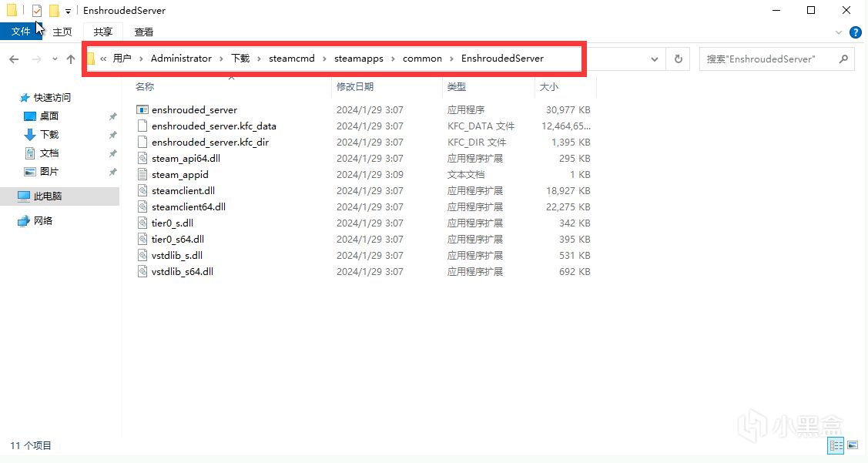The image size is (868, 463).
Task: Go forward with the right arrow
Action: tap(36, 59)
